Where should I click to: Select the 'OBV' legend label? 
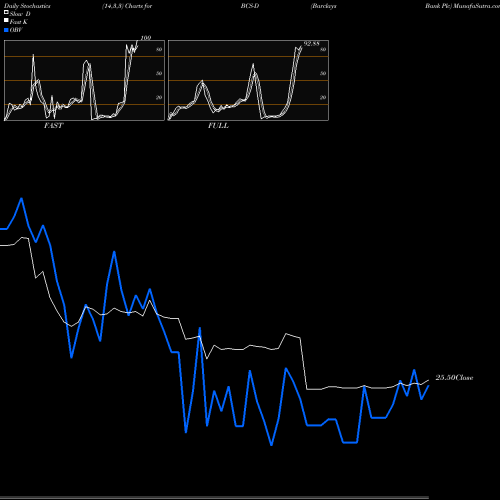[x=16, y=30]
